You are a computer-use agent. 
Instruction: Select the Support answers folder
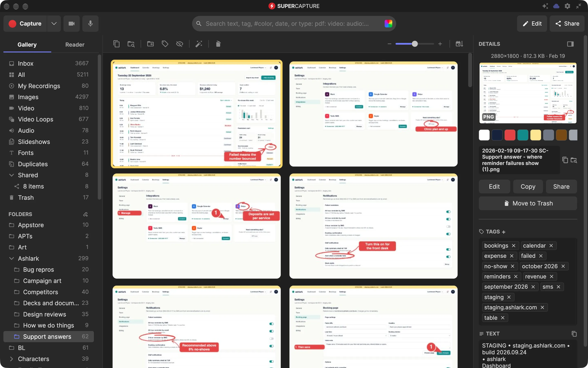point(49,337)
